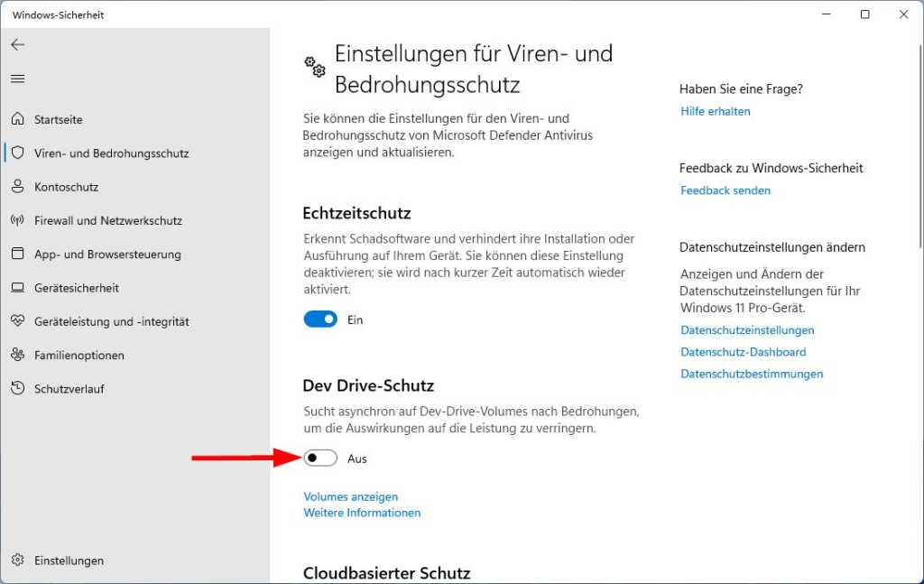Click the Datenschutz-Dashboard link
924x584 pixels.
744,352
